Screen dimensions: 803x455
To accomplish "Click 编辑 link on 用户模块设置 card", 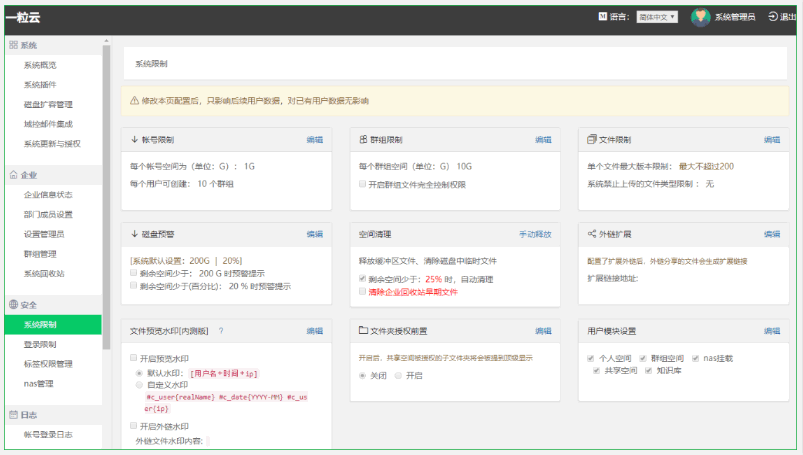I will click(772, 331).
